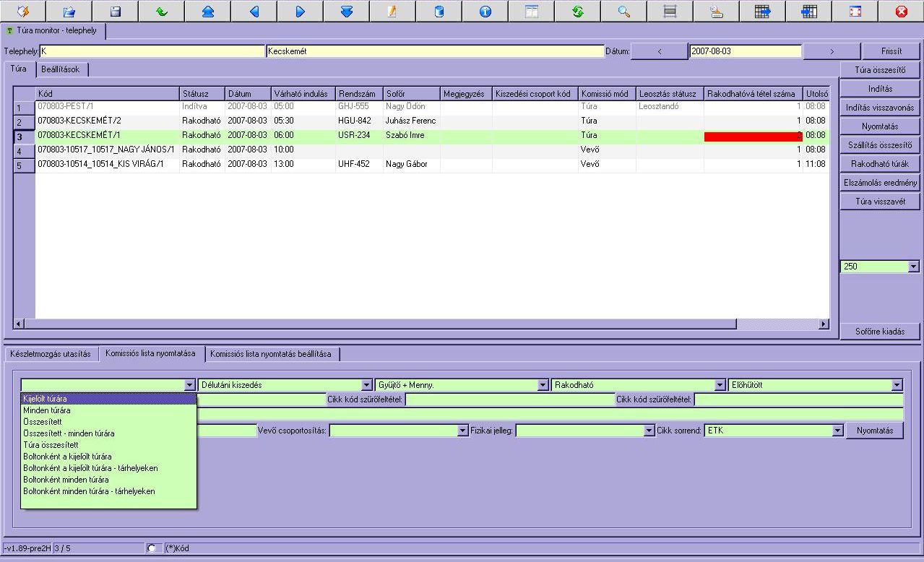The width and height of the screenshot is (924, 562).
Task: Click the blue info circle toolbar icon
Action: tap(485, 11)
